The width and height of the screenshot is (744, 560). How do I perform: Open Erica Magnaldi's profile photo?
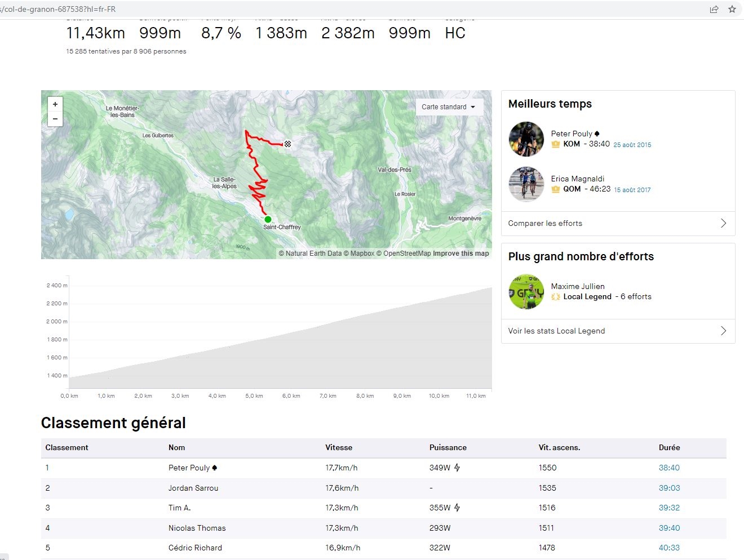pyautogui.click(x=526, y=184)
